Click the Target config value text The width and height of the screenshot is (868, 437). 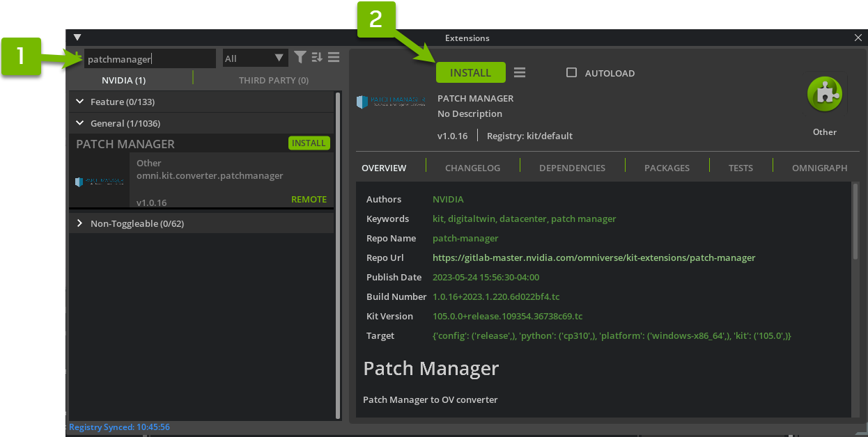612,335
